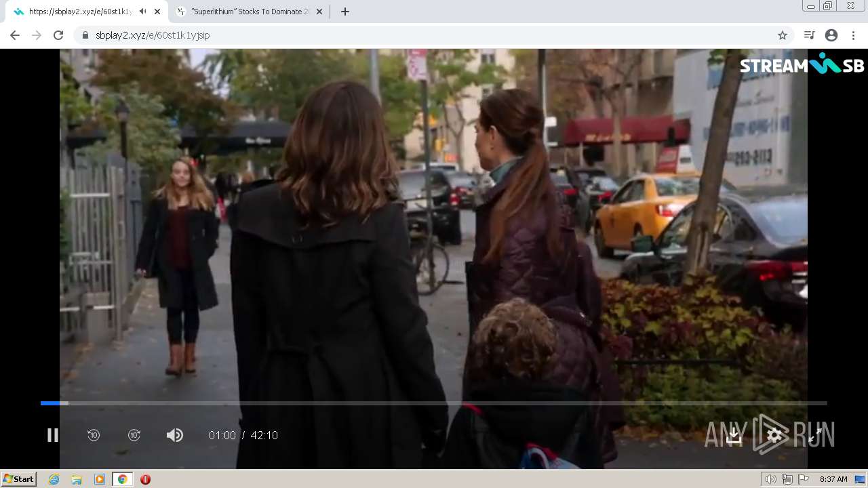Open the system tray volume control

point(770,479)
